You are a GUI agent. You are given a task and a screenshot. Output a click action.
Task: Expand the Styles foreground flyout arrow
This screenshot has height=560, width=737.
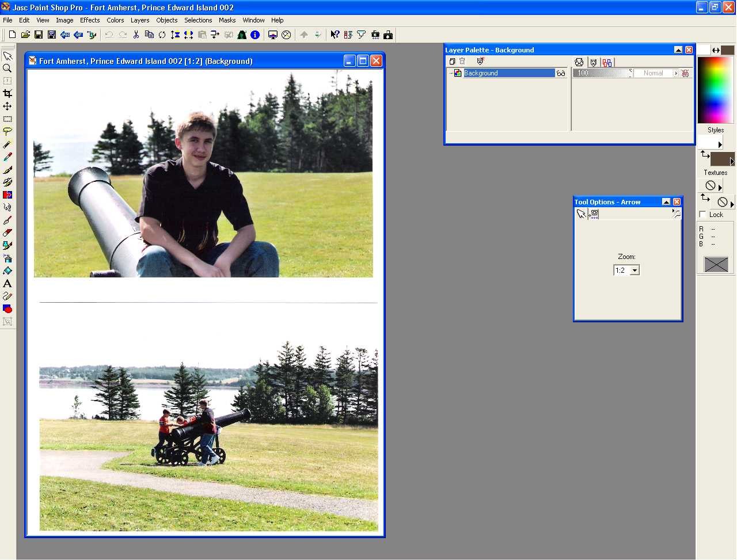pos(720,144)
